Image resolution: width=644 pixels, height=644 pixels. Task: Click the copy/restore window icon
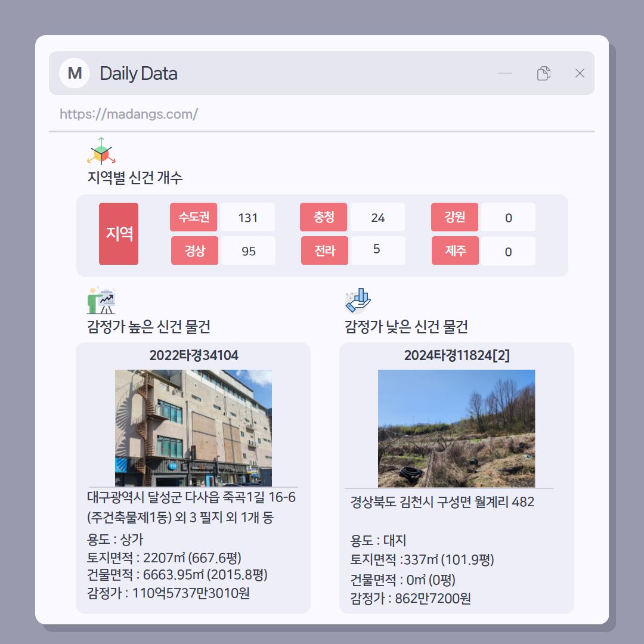pyautogui.click(x=543, y=73)
